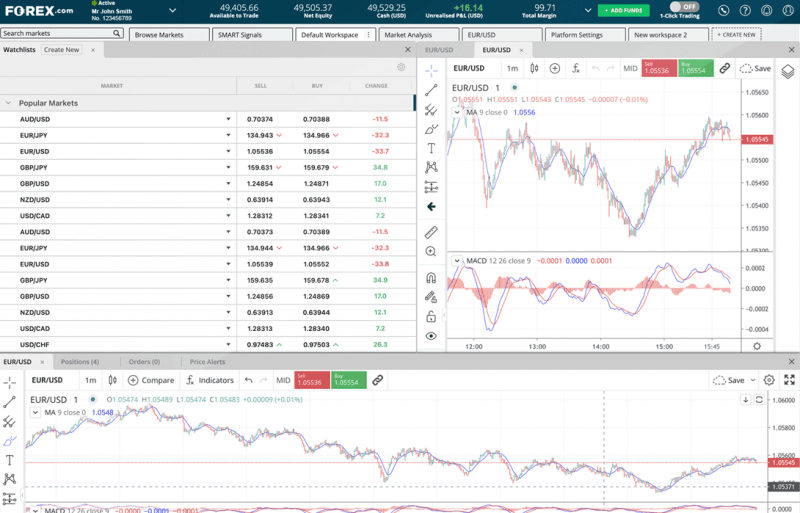Click the link chain icon in lower chart

point(378,380)
